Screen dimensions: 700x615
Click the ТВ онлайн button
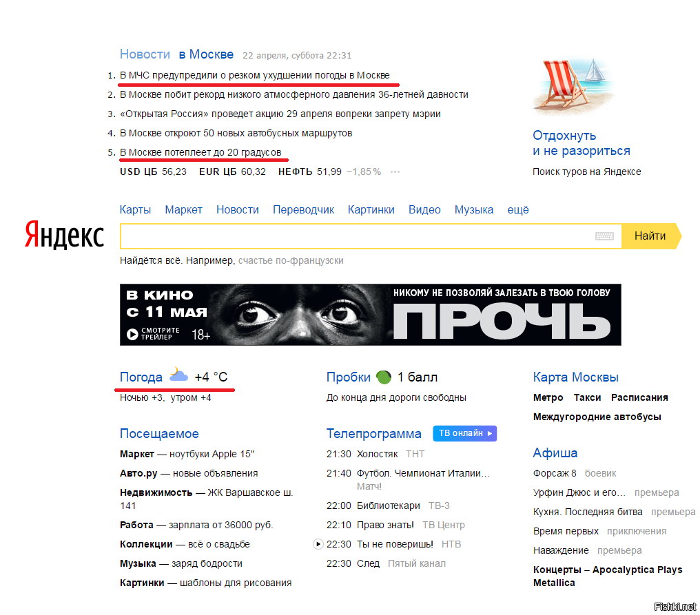(x=465, y=433)
